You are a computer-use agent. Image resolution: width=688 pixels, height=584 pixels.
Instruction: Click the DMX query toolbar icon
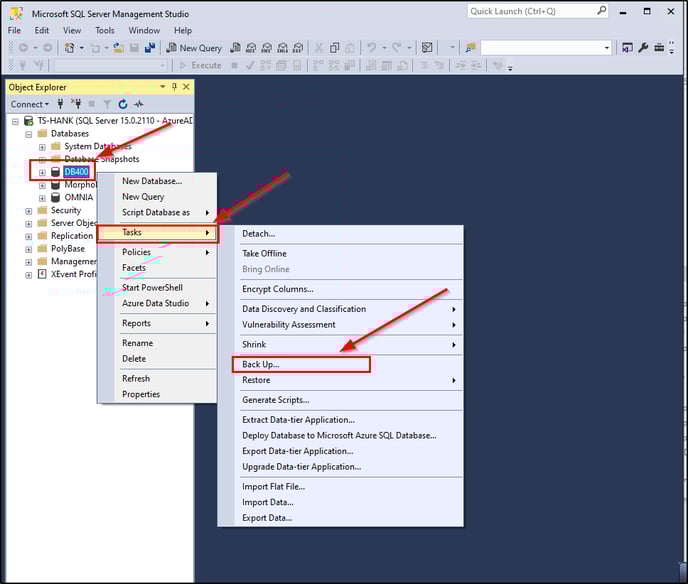click(x=267, y=48)
